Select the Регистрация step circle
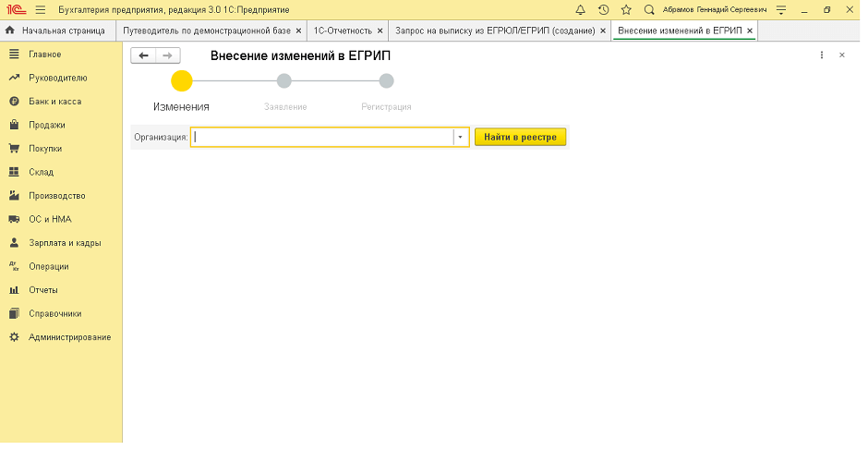The height and width of the screenshot is (450, 868). [x=386, y=81]
